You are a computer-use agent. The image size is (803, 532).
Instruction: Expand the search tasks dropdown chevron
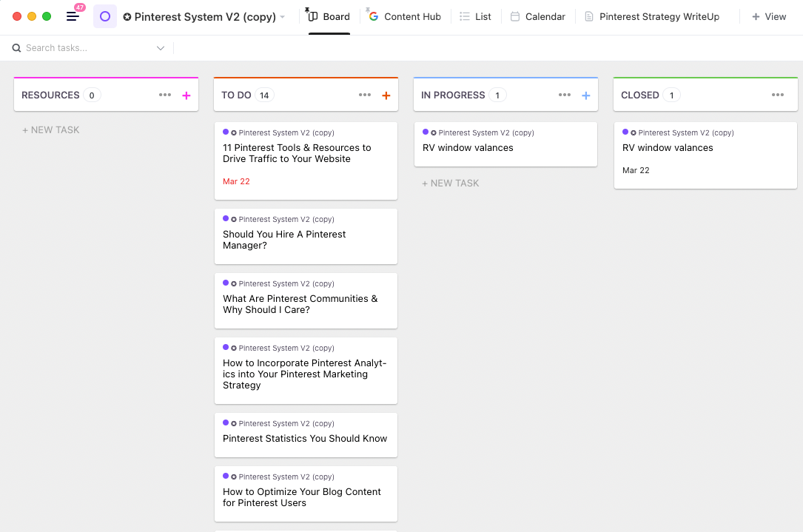161,48
